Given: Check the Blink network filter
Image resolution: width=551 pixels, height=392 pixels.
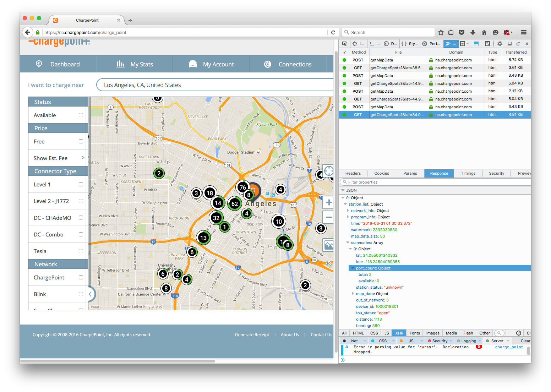Looking at the screenshot, I should tap(81, 294).
